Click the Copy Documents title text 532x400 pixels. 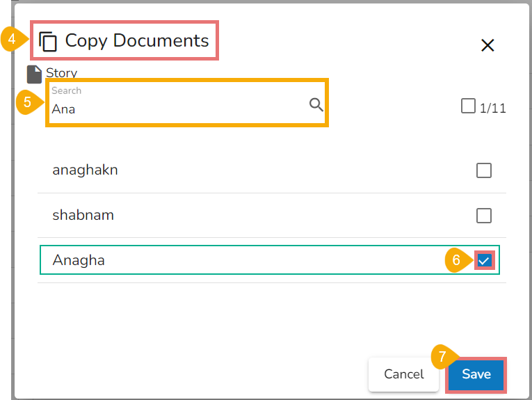coord(137,40)
